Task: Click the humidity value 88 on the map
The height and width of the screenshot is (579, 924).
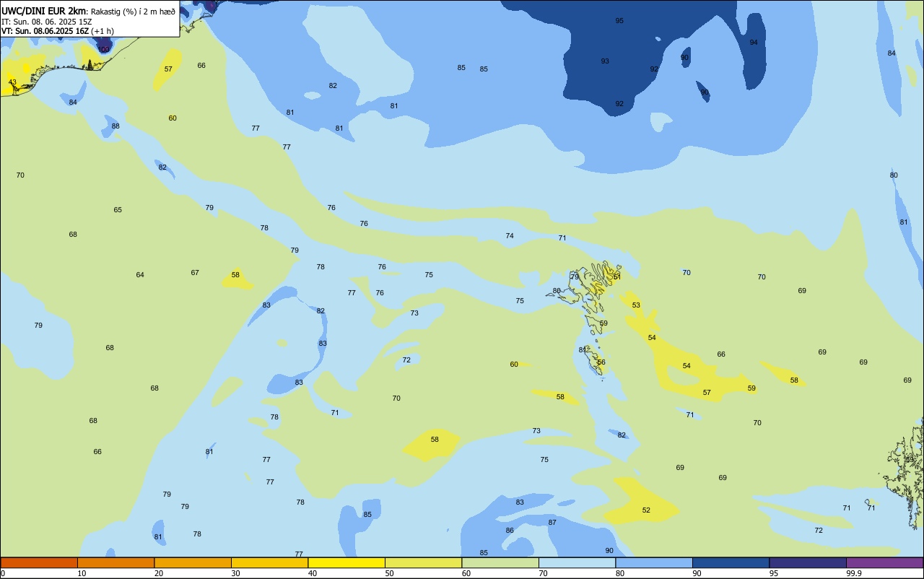Action: (115, 126)
